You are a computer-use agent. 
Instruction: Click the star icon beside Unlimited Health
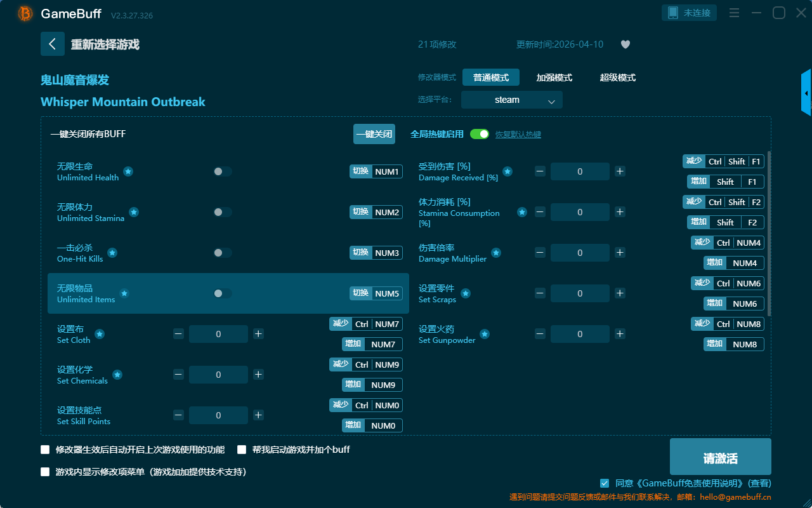click(x=128, y=171)
